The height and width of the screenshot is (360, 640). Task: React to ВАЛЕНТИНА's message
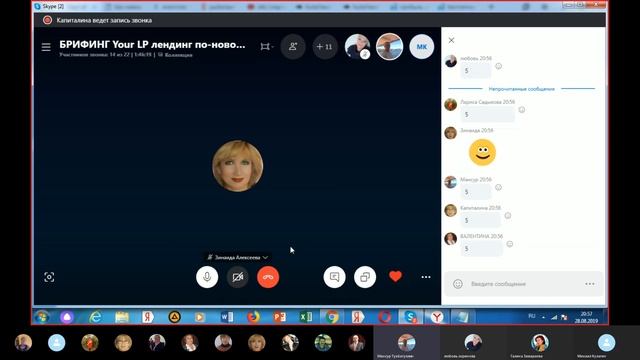point(510,244)
